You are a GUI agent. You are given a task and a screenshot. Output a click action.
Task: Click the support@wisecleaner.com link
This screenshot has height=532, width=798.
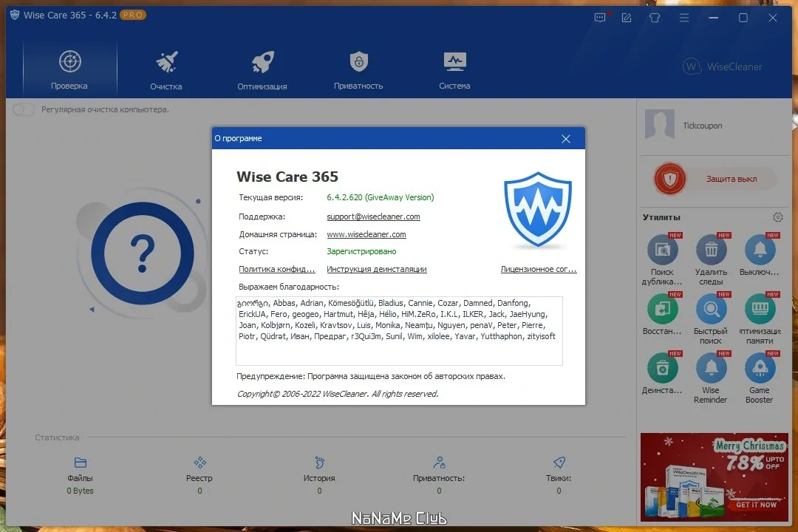point(373,216)
